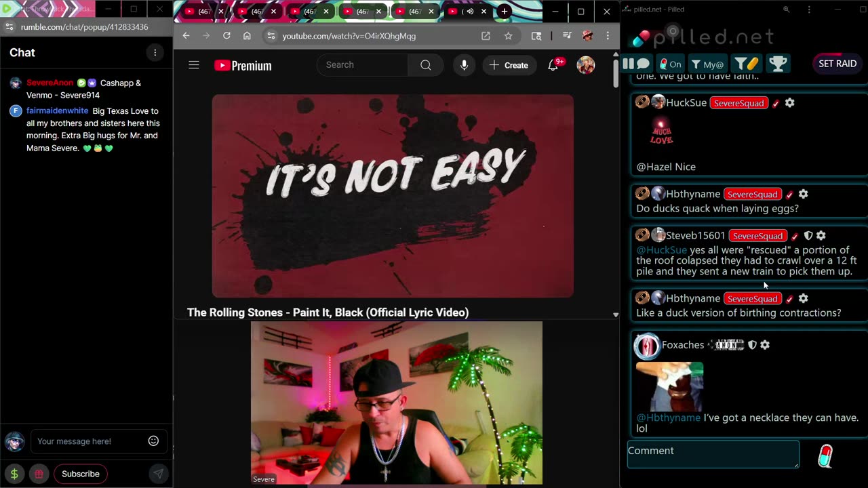This screenshot has height=488, width=868.
Task: Toggle the funnel-and-pill filter button in Pilled
Action: (747, 64)
